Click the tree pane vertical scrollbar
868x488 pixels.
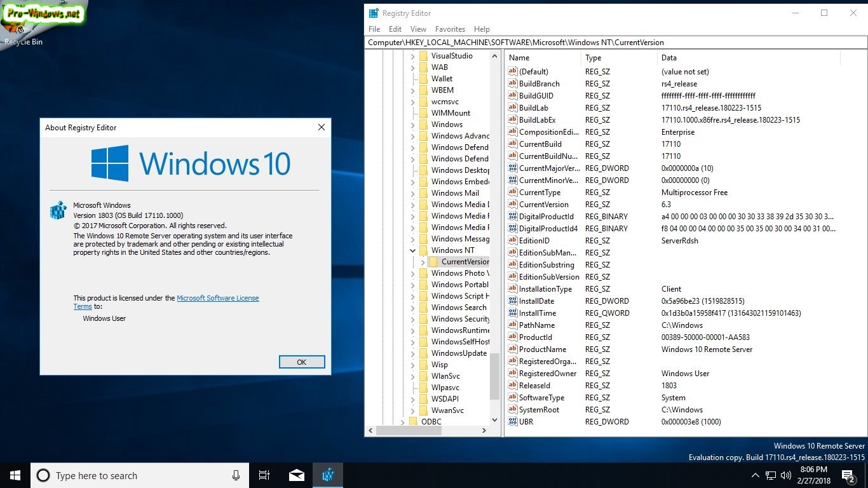tap(495, 376)
